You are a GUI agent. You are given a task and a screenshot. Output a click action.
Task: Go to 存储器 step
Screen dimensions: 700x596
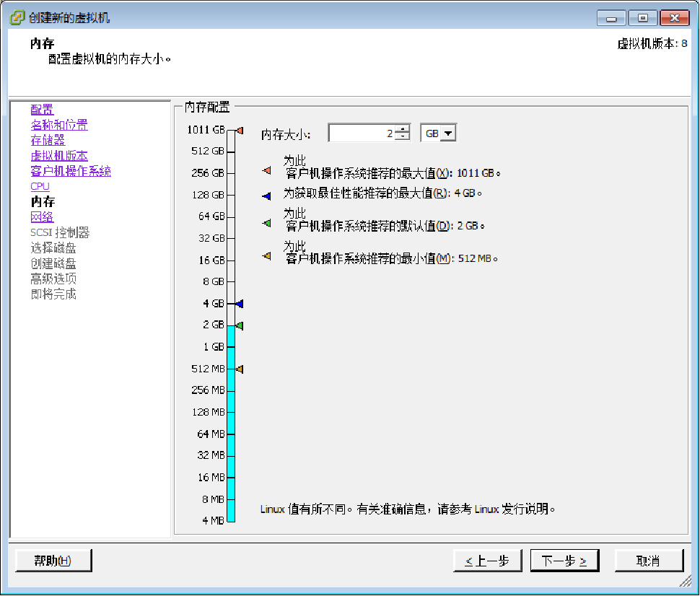coord(48,140)
